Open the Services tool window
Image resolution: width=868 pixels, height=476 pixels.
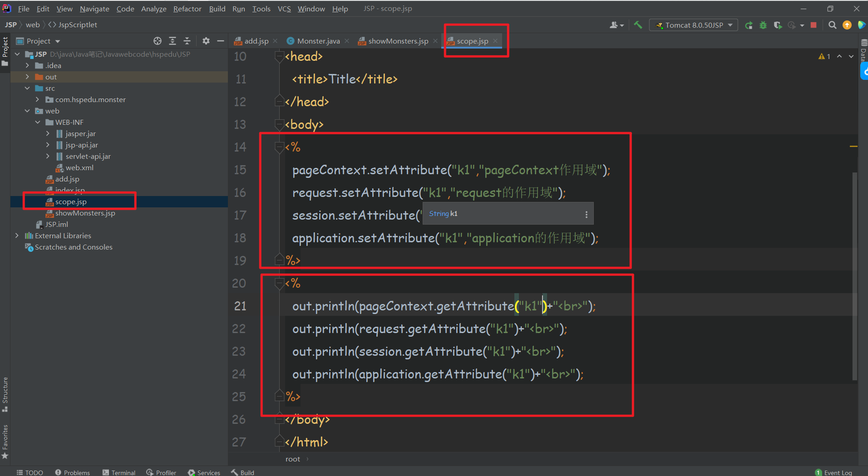(204, 472)
